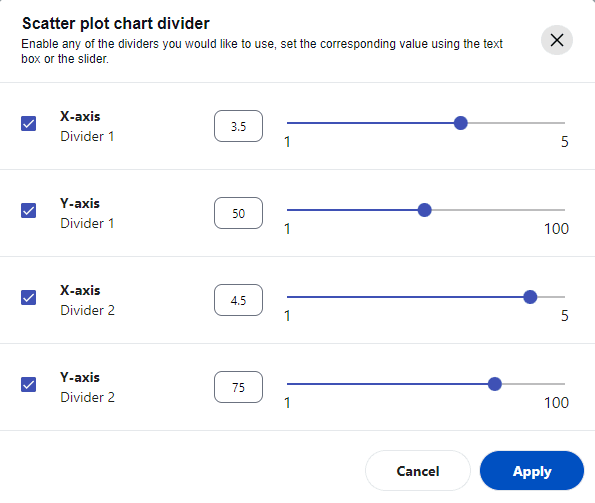Click the grey end of Y-axis Divider 2 slider track

pyautogui.click(x=534, y=384)
